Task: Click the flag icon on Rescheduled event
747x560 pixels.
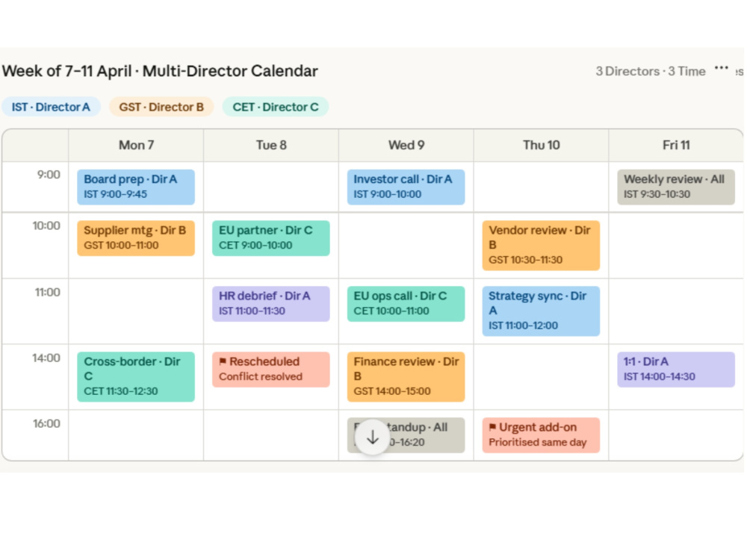Action: click(223, 361)
